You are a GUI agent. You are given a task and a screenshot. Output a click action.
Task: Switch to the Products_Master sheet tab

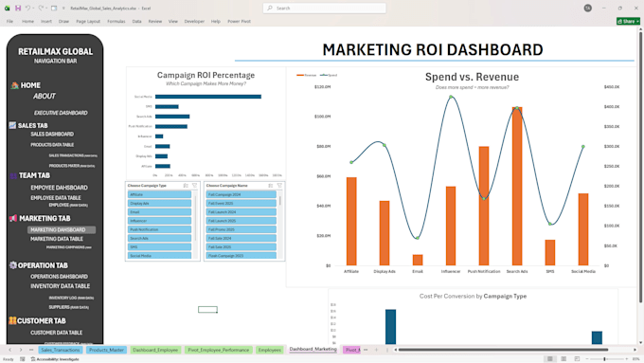click(x=106, y=350)
